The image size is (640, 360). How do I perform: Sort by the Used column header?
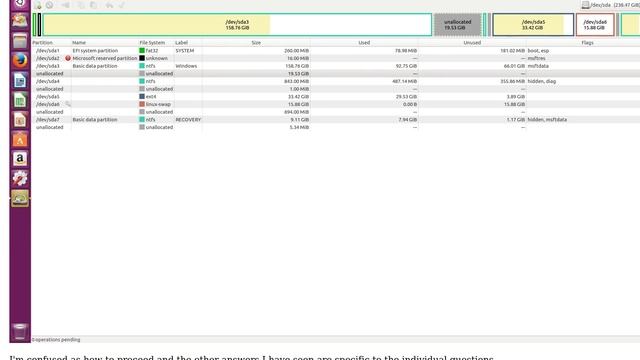364,42
